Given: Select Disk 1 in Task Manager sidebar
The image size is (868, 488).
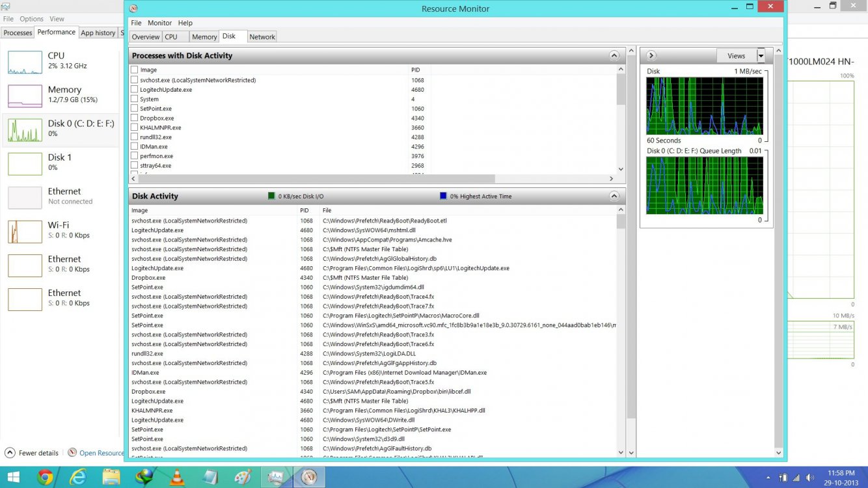Looking at the screenshot, I should (x=61, y=163).
